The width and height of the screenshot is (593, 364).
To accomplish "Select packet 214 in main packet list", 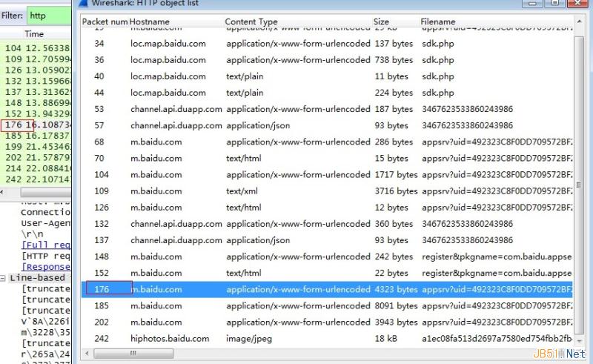I will (36, 169).
